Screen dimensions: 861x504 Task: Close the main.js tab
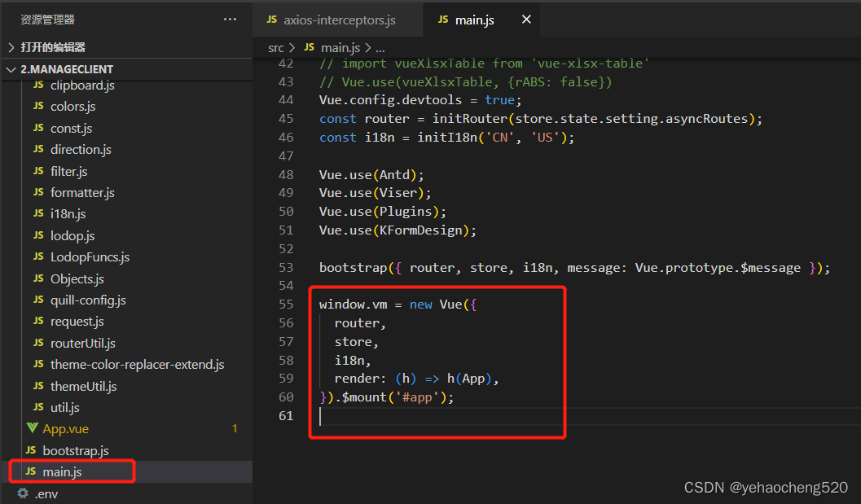(x=526, y=20)
